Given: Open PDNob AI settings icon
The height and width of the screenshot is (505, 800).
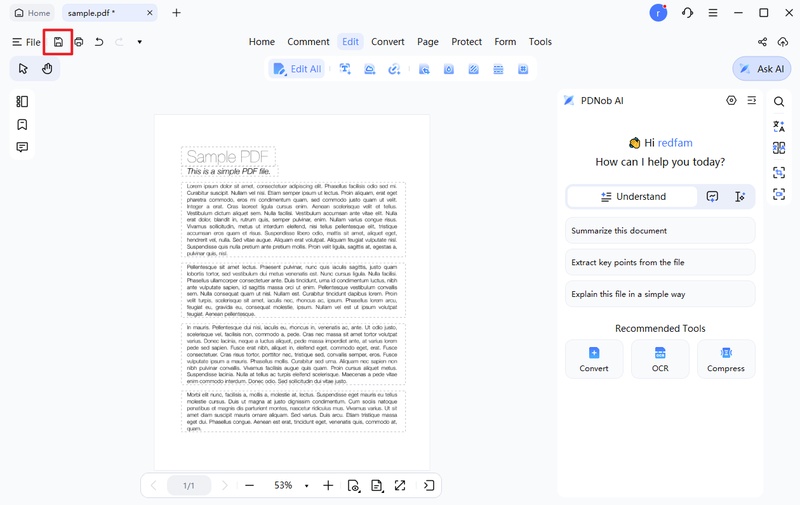Looking at the screenshot, I should (x=731, y=100).
